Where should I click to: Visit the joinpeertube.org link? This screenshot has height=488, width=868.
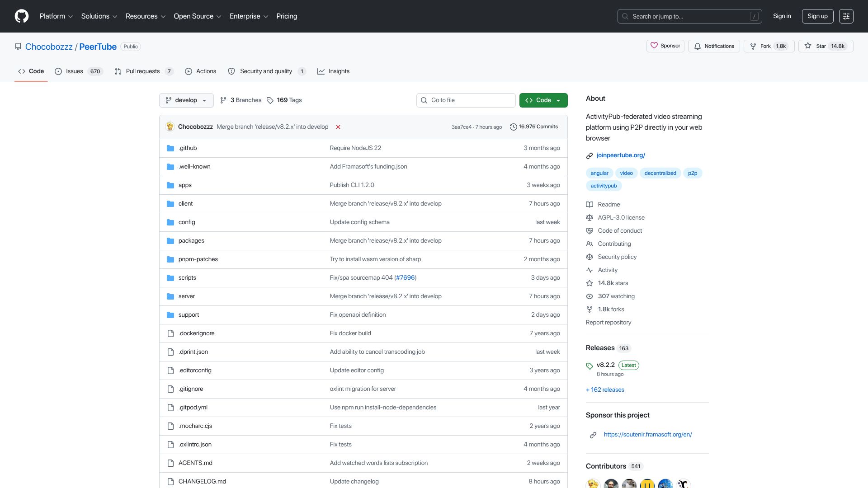pos(621,155)
